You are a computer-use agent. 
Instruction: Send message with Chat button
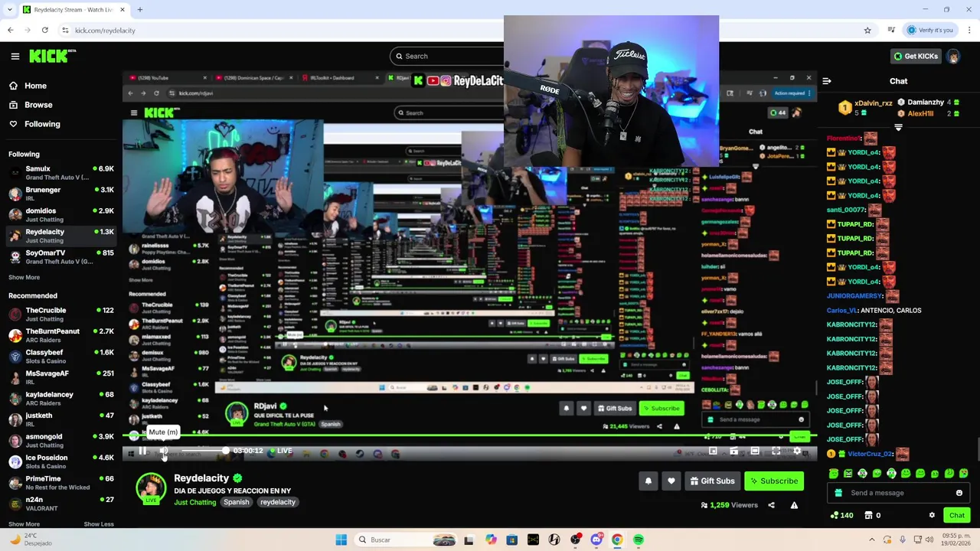[957, 515]
